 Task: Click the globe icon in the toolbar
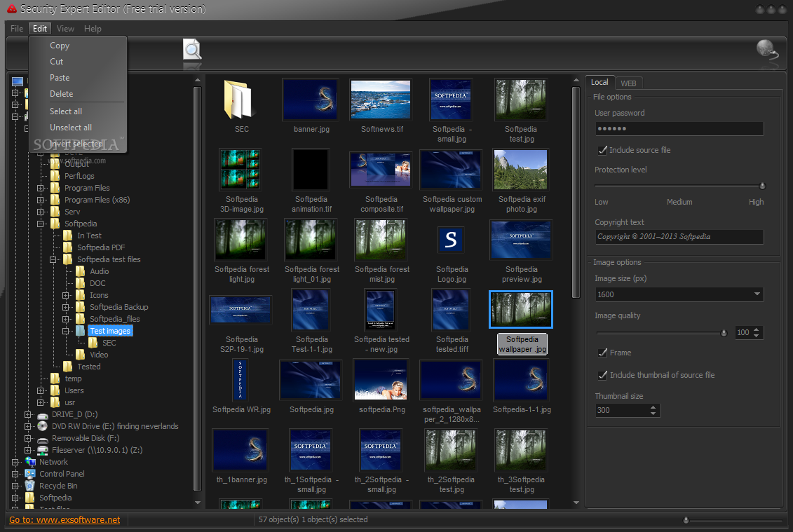766,50
